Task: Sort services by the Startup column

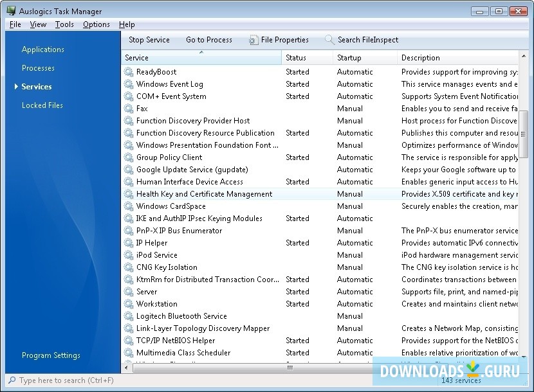Action: pos(349,58)
